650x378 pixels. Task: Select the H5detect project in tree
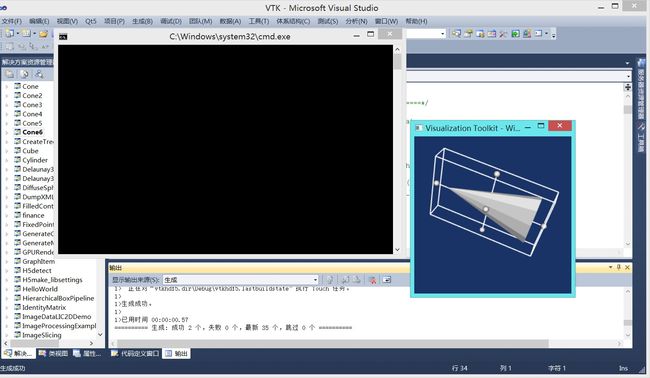coord(37,271)
